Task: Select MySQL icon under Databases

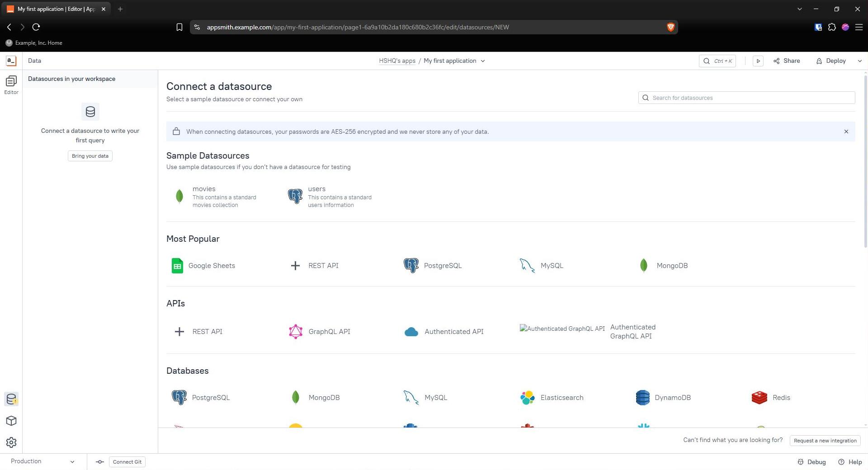Action: click(411, 398)
